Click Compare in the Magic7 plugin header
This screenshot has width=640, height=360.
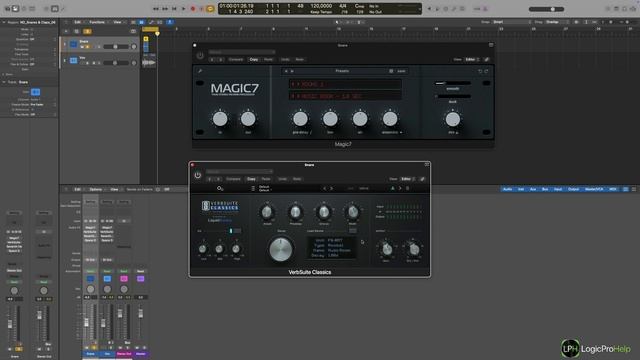(x=236, y=60)
